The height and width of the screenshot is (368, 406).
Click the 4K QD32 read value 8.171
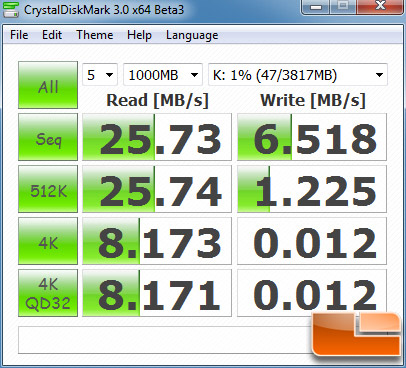click(x=157, y=293)
